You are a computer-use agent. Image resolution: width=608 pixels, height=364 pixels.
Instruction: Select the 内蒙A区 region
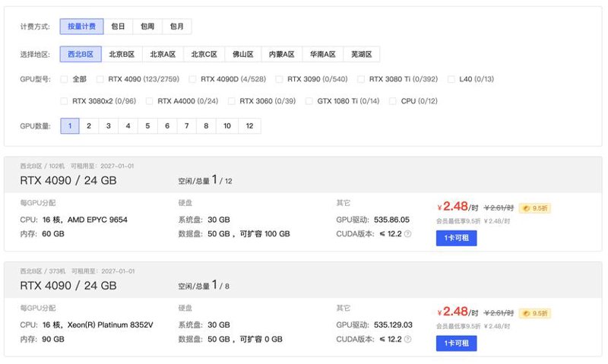282,54
